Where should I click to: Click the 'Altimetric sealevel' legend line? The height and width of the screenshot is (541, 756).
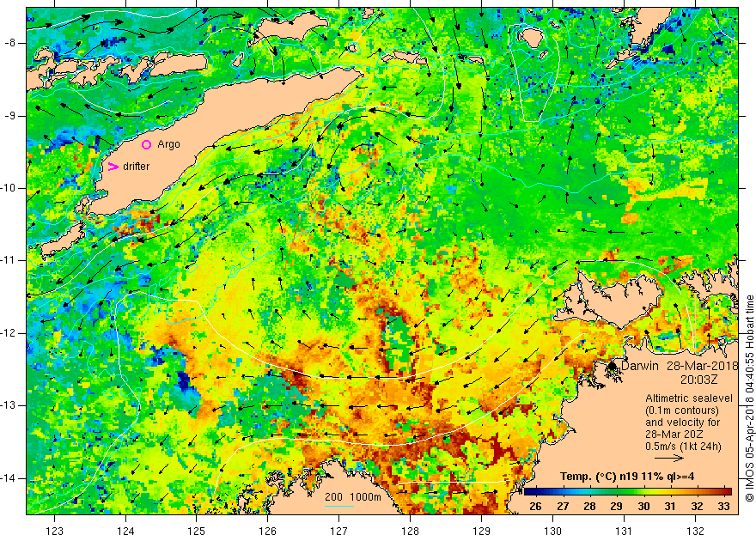(x=689, y=398)
